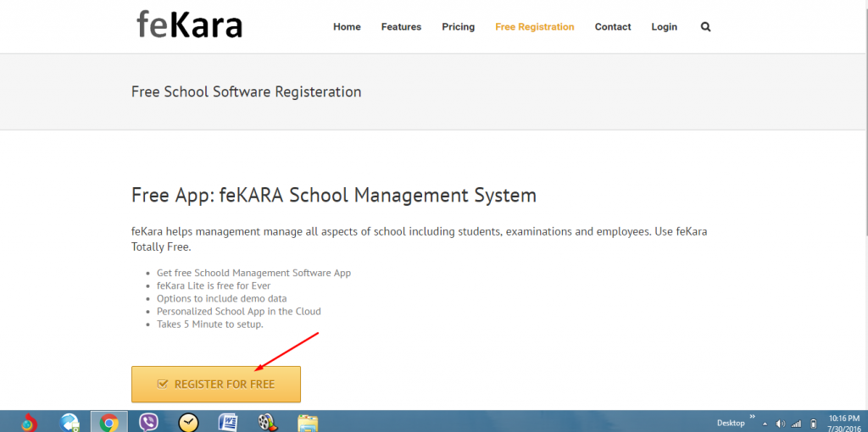The image size is (868, 432).
Task: Open the Pricing page
Action: click(x=459, y=26)
